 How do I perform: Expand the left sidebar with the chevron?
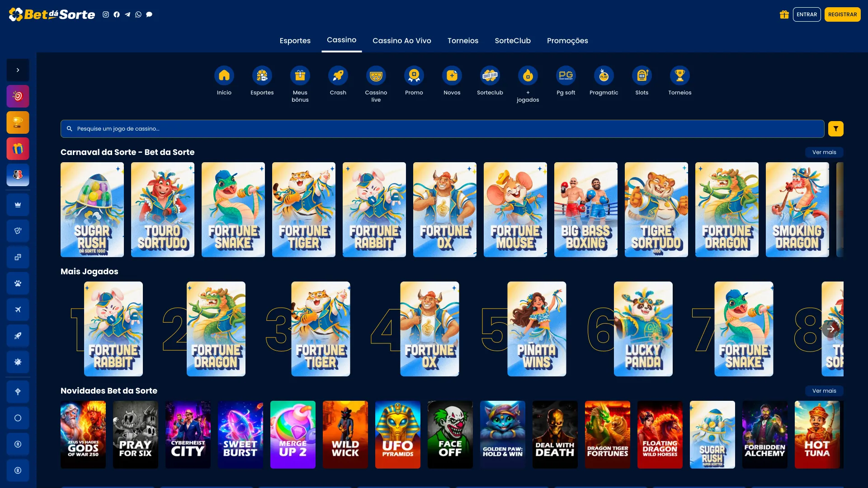point(18,70)
